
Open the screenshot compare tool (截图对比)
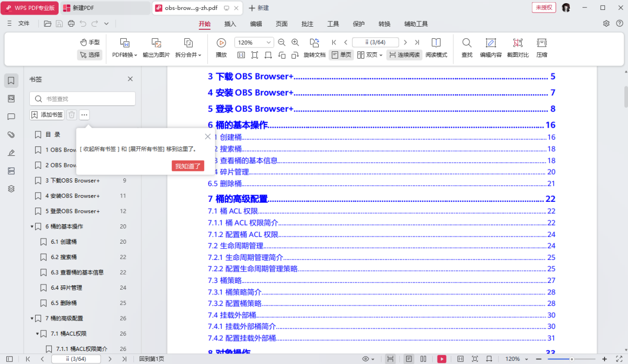click(518, 48)
